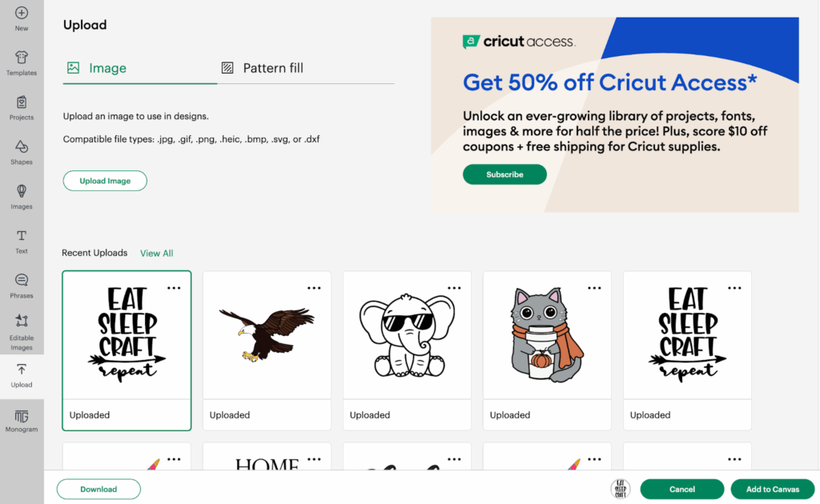Select the Text tool

tap(22, 237)
